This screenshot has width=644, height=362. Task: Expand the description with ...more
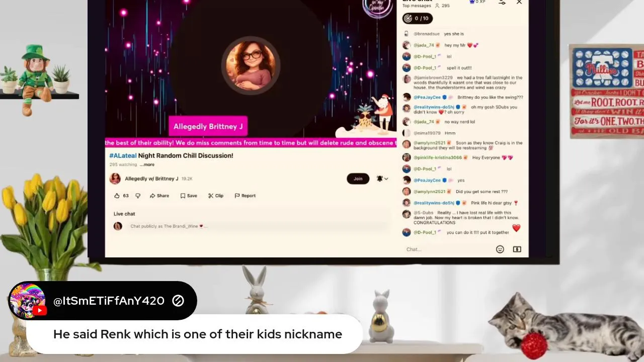coord(147,164)
